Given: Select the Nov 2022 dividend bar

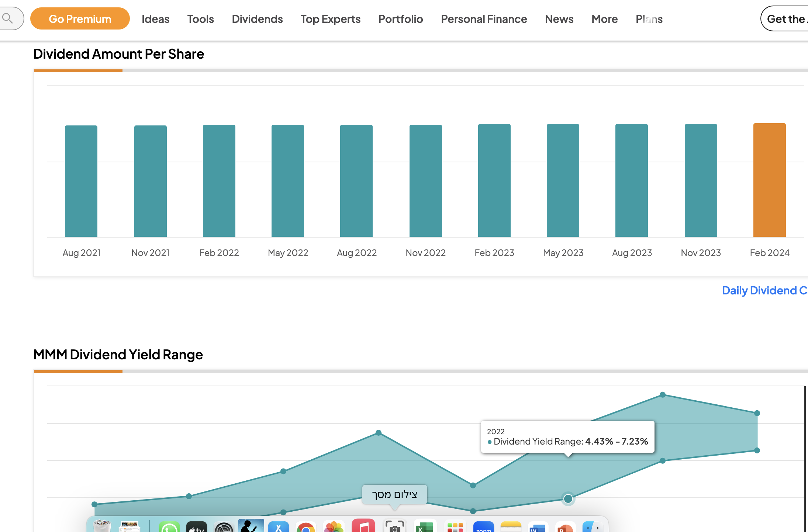Looking at the screenshot, I should tap(426, 181).
